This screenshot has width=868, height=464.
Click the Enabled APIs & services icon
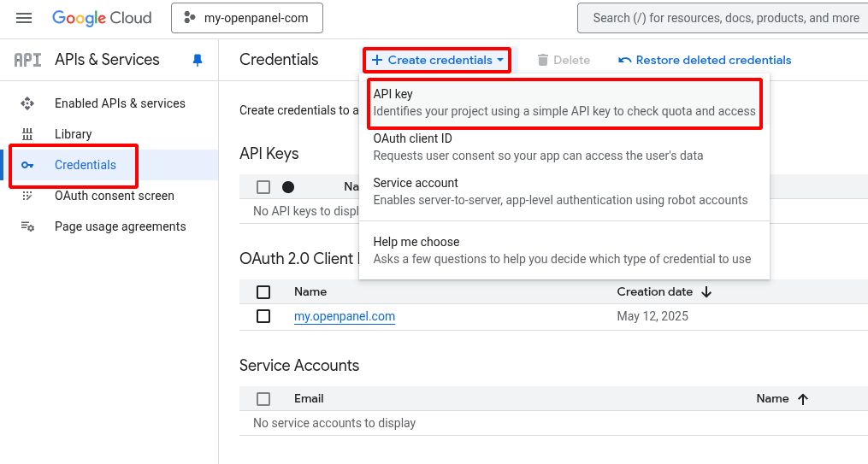pos(27,103)
